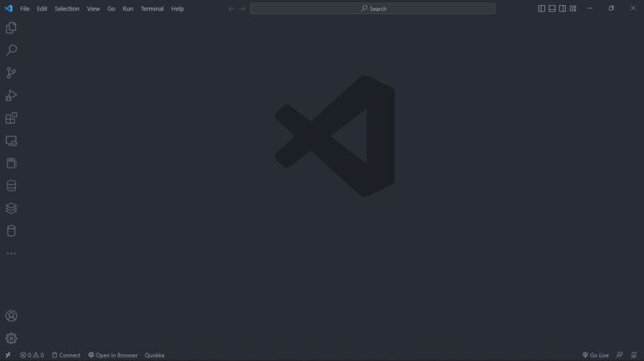
Task: Open the stacked layers view icon
Action: pyautogui.click(x=11, y=209)
